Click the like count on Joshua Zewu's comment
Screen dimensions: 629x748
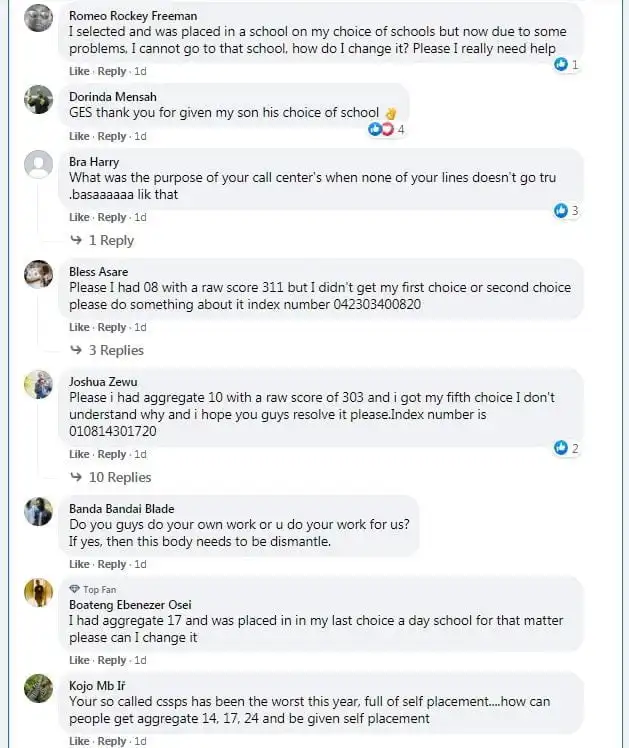click(x=566, y=448)
